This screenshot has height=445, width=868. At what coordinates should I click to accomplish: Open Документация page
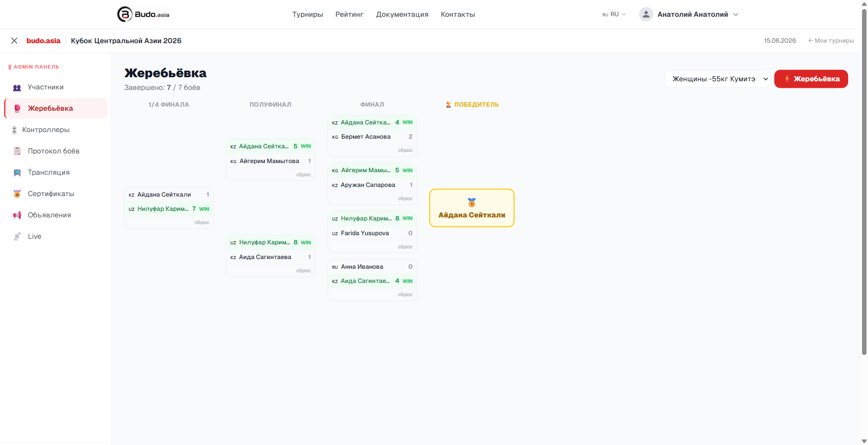(x=402, y=14)
